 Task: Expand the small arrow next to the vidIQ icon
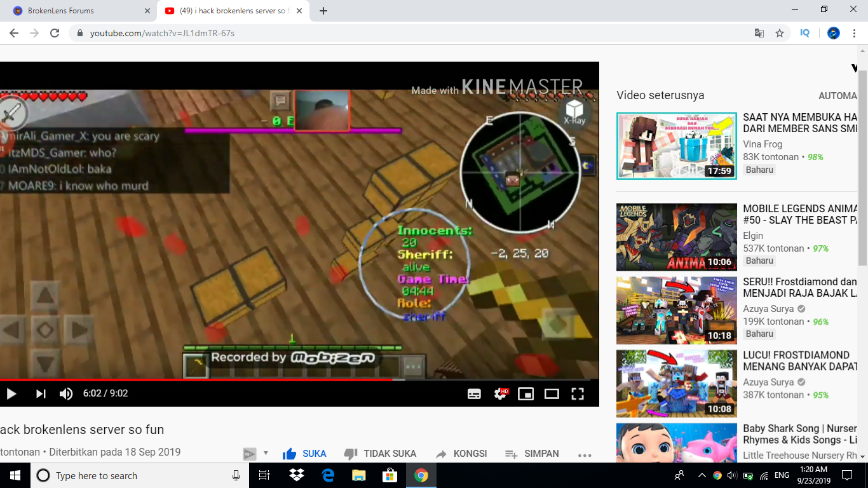coord(266,454)
